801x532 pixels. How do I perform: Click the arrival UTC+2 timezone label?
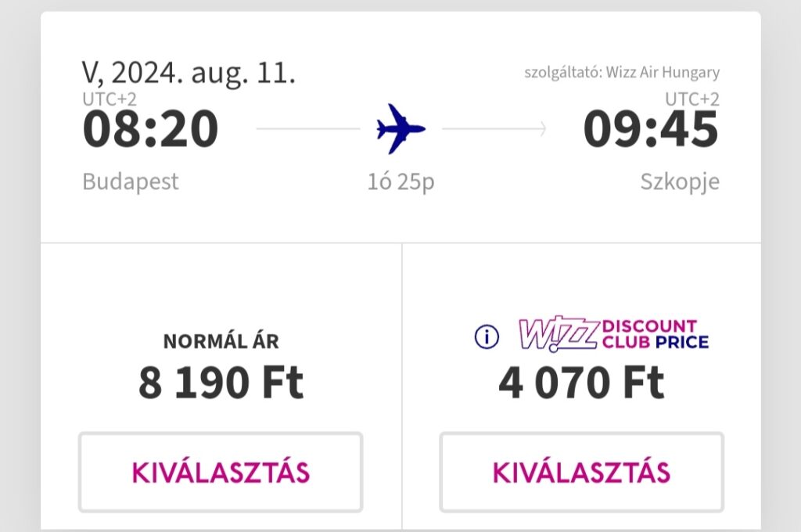click(692, 99)
